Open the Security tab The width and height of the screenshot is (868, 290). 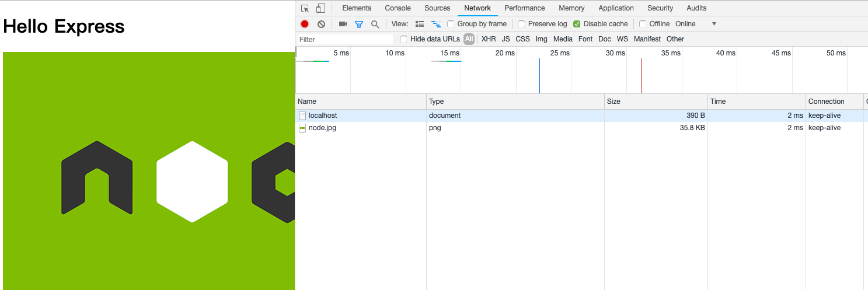pos(660,8)
